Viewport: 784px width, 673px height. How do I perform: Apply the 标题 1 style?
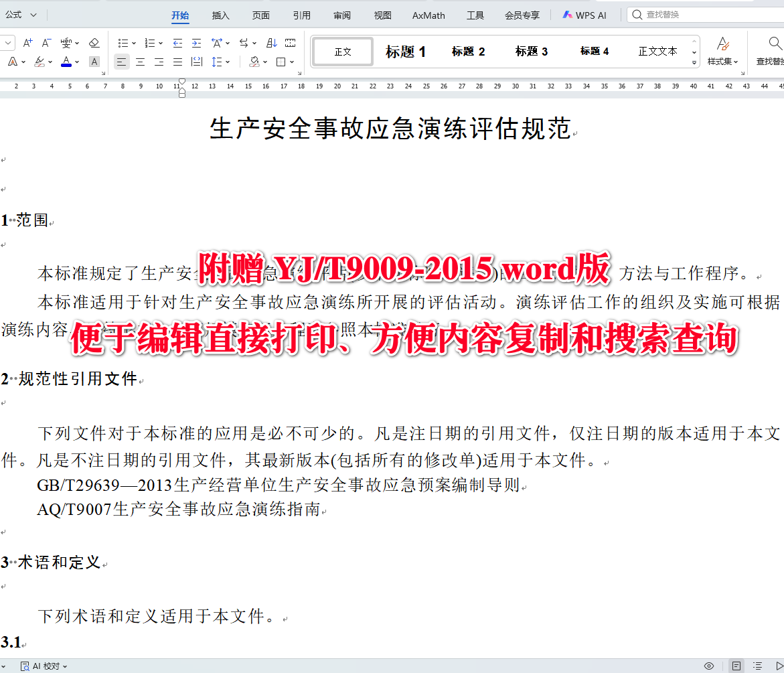[x=405, y=51]
